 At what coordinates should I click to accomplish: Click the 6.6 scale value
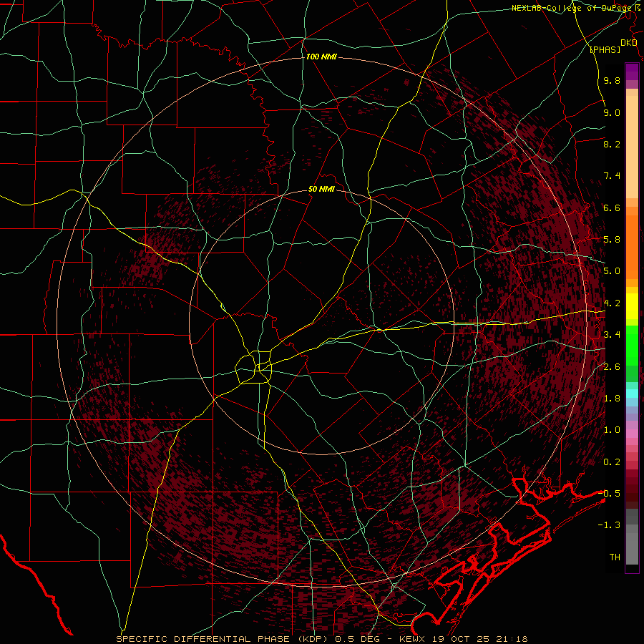612,208
